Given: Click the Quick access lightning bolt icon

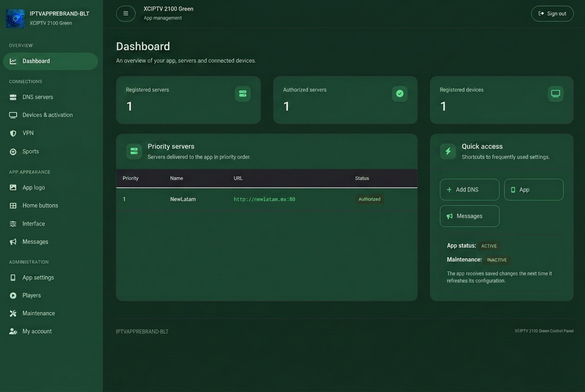Looking at the screenshot, I should (x=448, y=151).
